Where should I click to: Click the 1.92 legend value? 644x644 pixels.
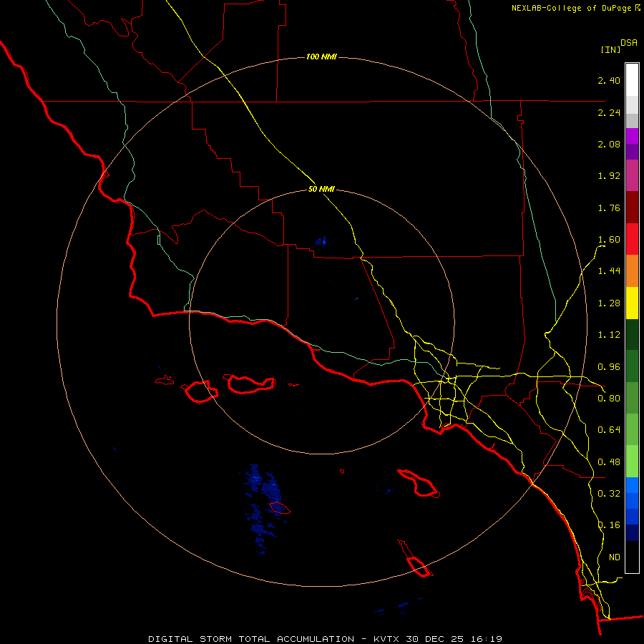pos(609,176)
